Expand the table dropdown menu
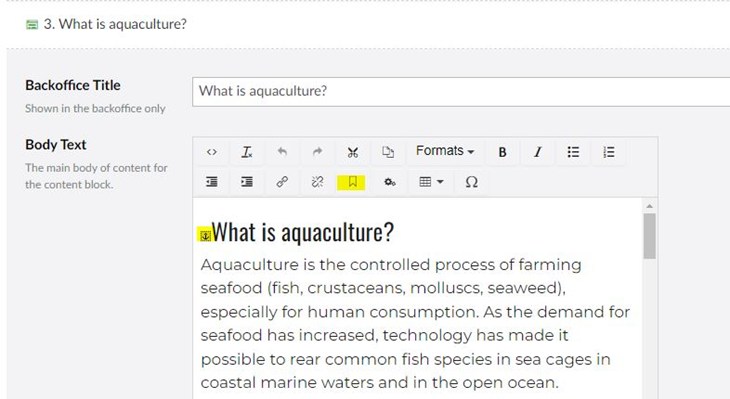 431,182
